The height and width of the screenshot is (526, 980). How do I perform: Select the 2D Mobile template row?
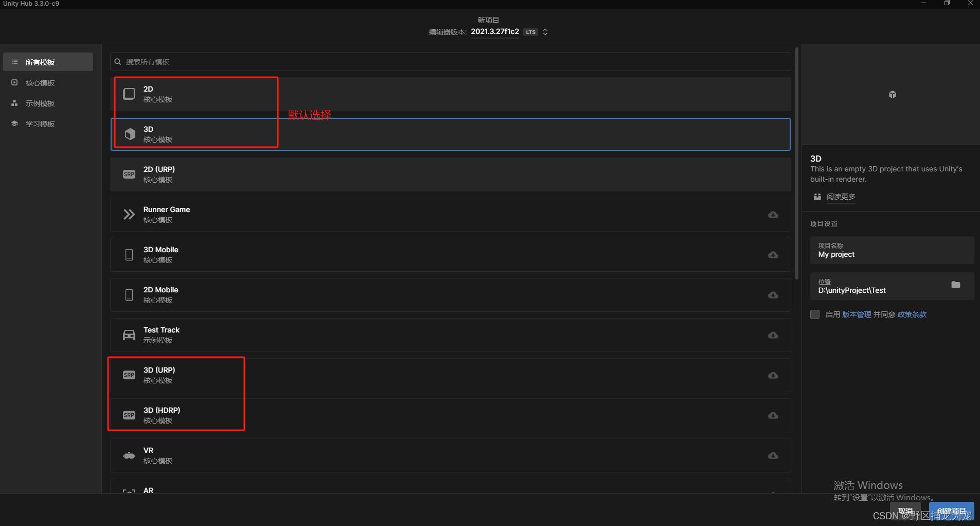(x=450, y=295)
